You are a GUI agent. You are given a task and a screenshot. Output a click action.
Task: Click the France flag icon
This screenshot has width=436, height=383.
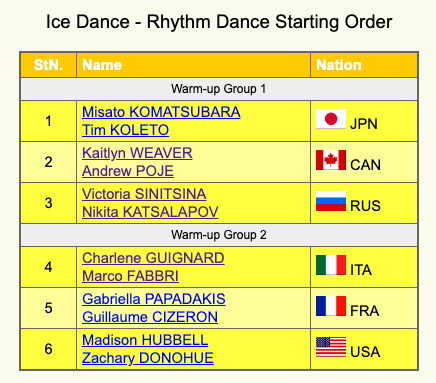pos(331,306)
